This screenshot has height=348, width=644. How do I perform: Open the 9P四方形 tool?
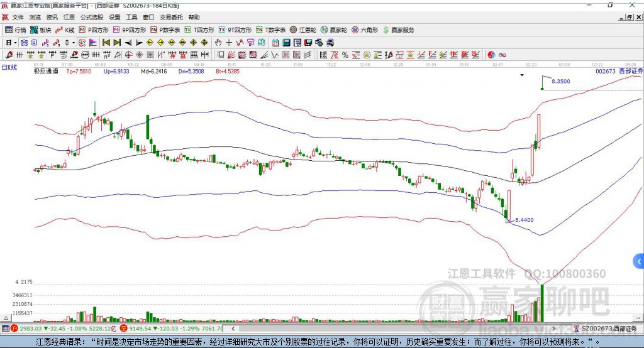pos(130,30)
